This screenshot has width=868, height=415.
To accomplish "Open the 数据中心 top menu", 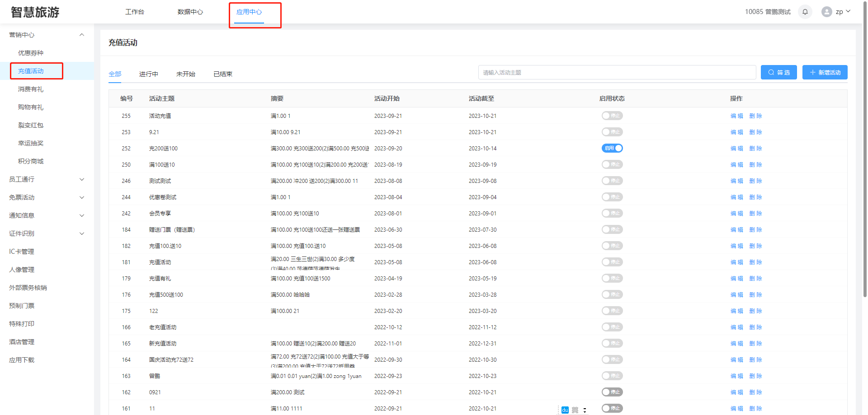I will pyautogui.click(x=190, y=12).
